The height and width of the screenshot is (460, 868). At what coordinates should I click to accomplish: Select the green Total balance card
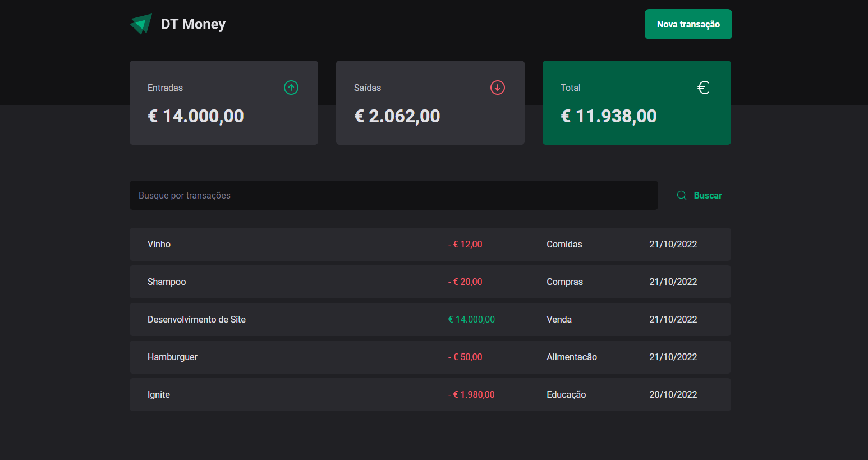tap(636, 103)
